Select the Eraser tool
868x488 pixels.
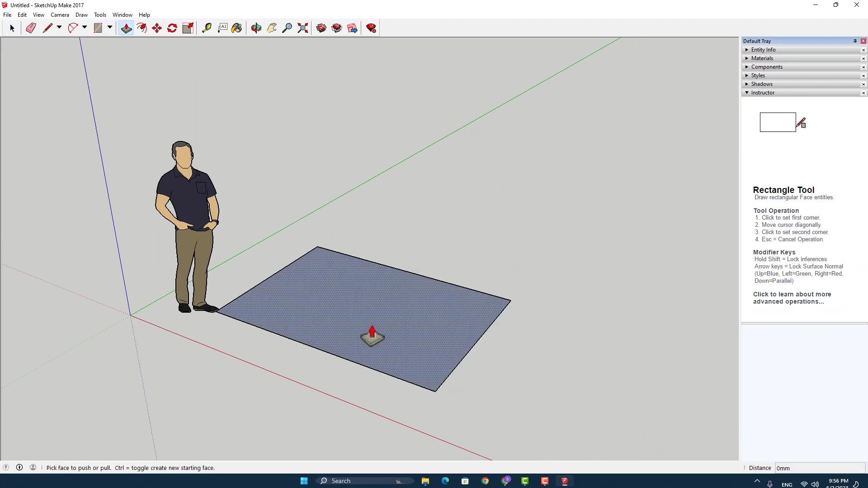31,28
